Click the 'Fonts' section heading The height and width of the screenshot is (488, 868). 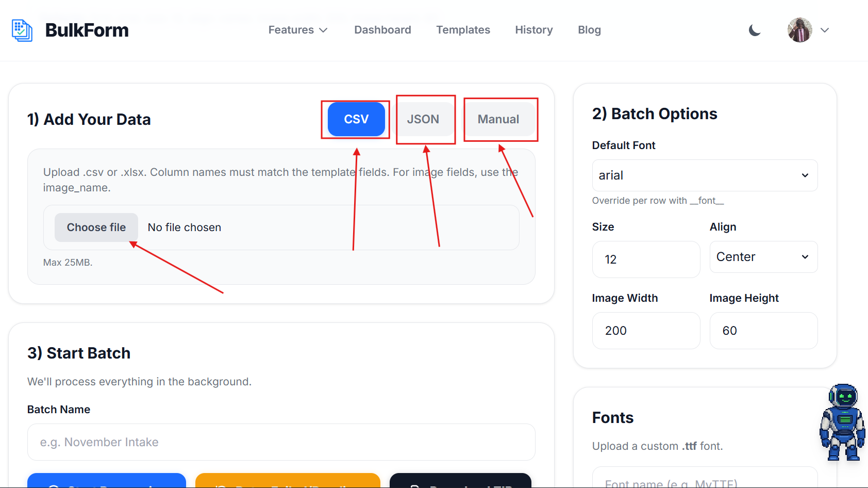click(x=613, y=418)
